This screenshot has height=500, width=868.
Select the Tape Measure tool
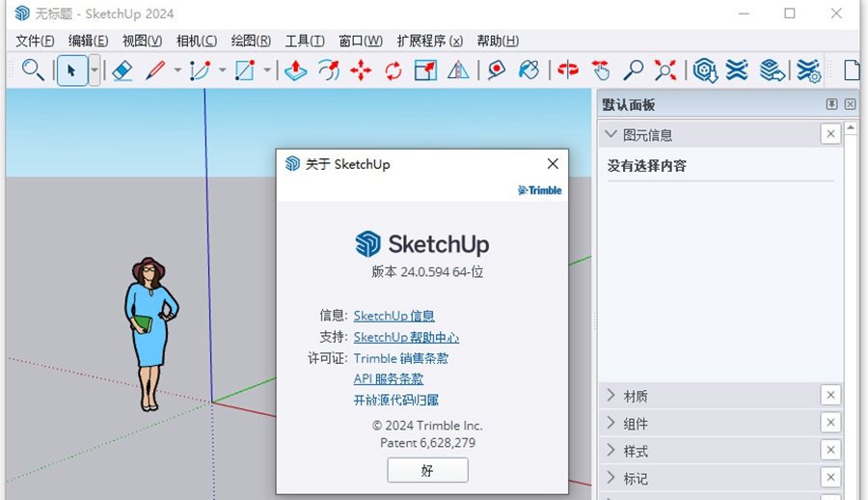click(497, 70)
